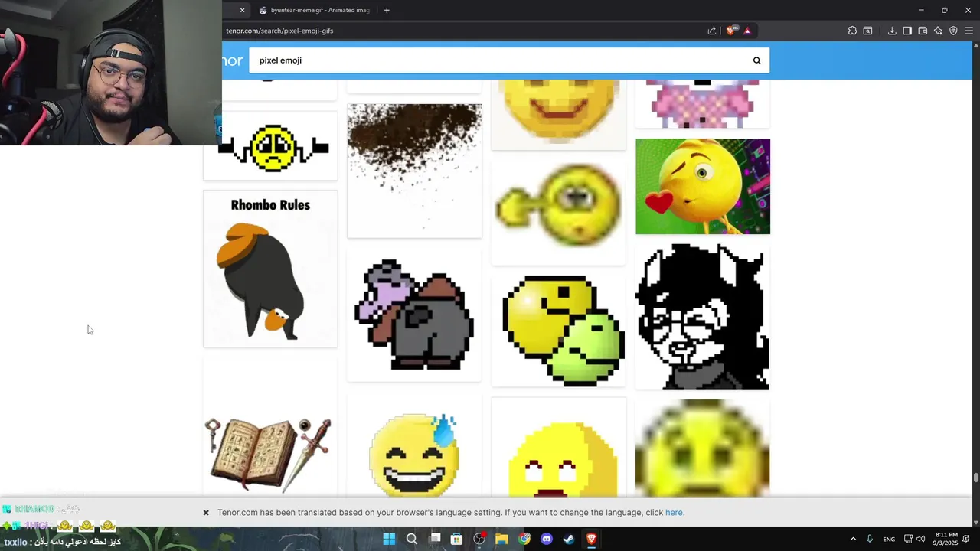Viewport: 980px width, 551px height.
Task: Close the first browser tab
Action: [242, 10]
